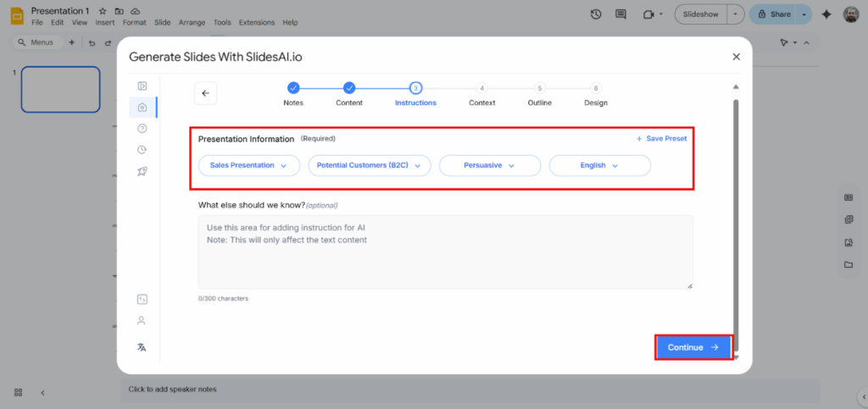Image resolution: width=868 pixels, height=409 pixels.
Task: Click the AI instructions text area
Action: click(x=445, y=251)
